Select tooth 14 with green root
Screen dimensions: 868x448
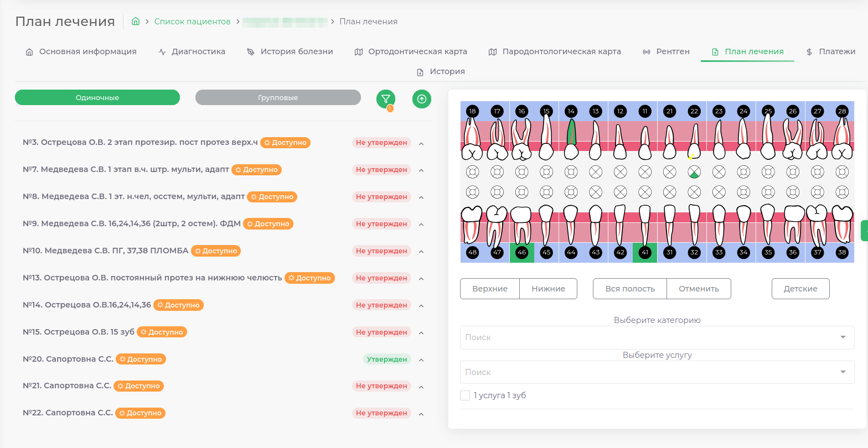pyautogui.click(x=571, y=135)
